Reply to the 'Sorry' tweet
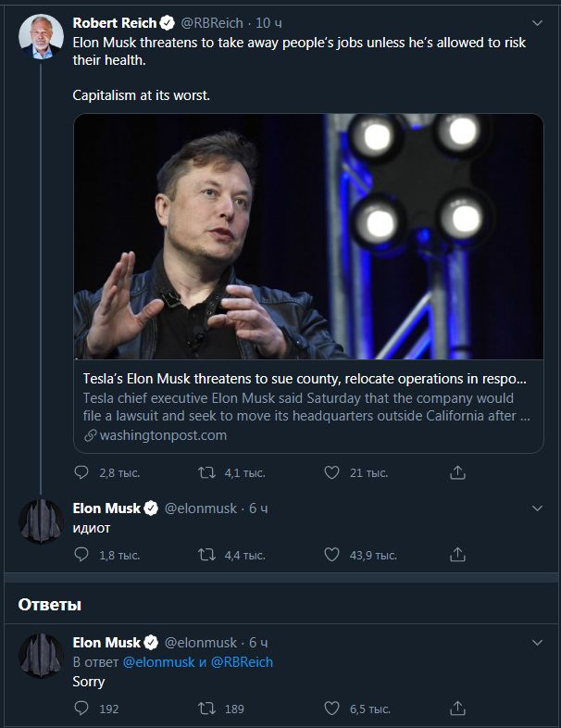This screenshot has height=728, width=561. click(x=81, y=709)
